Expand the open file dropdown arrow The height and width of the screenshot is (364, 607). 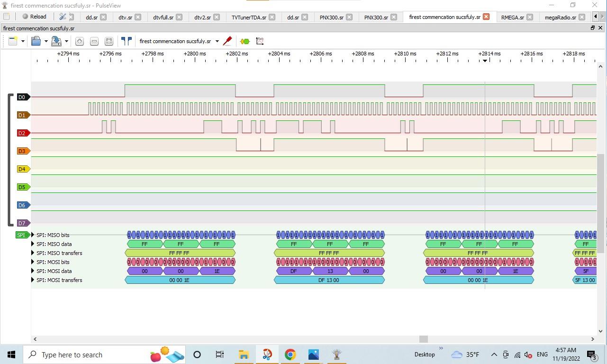pos(46,41)
